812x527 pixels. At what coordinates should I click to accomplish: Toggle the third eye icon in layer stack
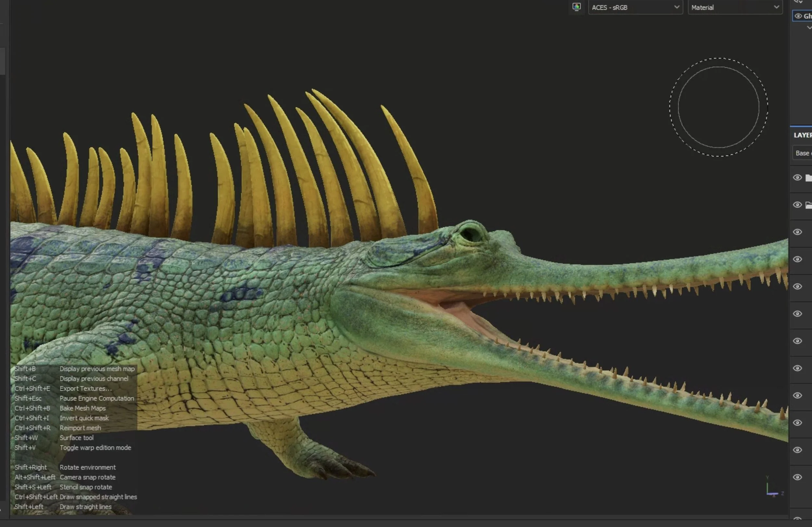click(x=797, y=232)
